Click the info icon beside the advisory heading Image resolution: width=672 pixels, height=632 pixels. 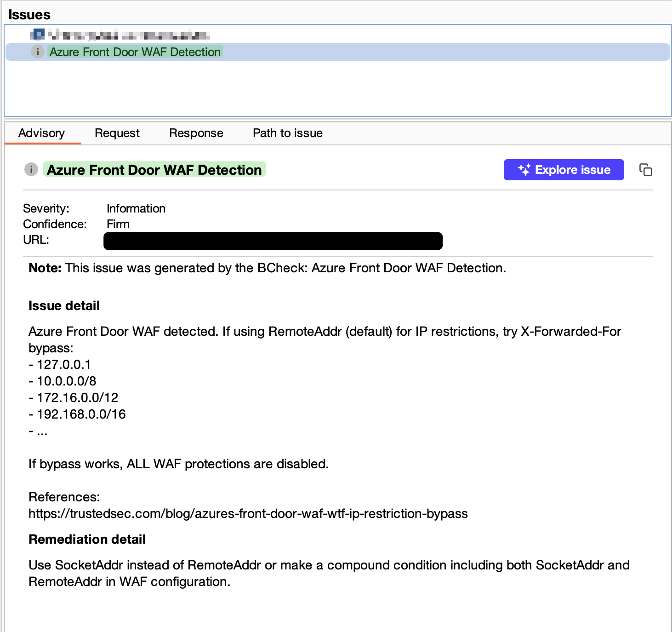(x=31, y=169)
